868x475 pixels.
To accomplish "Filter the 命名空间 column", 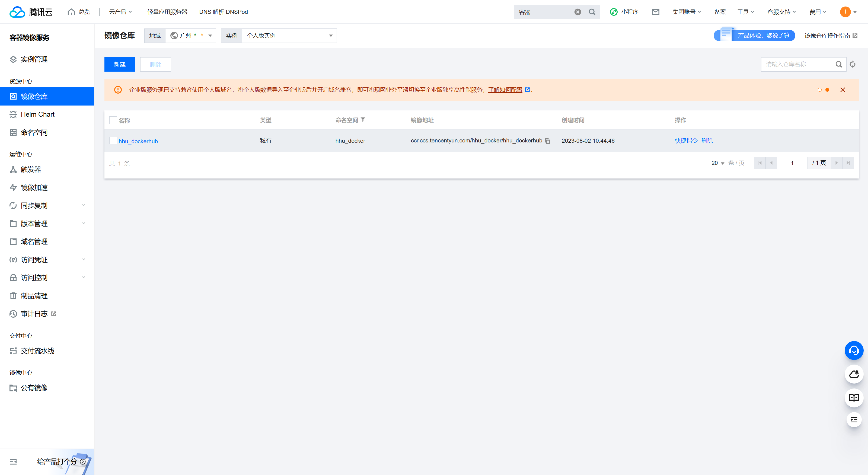I will click(363, 120).
